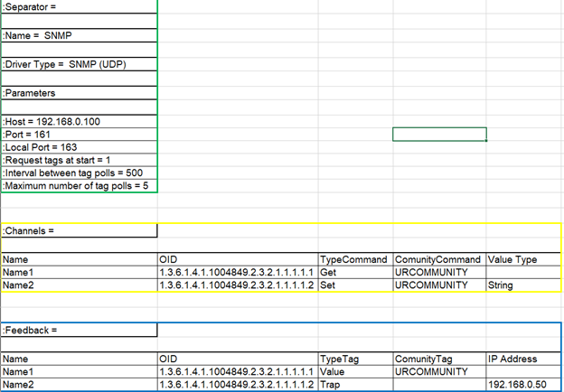Select the Value cell in Feedback table
The image size is (564, 392).
pyautogui.click(x=355, y=372)
